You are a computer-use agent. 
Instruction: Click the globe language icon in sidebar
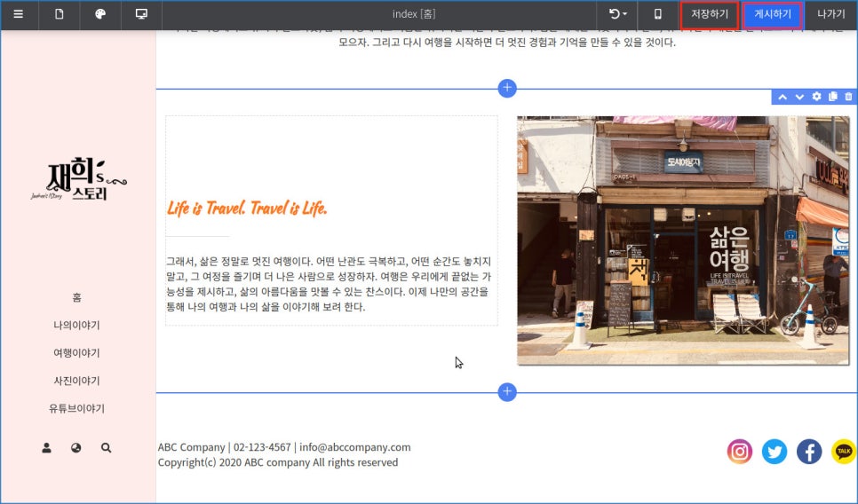coord(76,448)
